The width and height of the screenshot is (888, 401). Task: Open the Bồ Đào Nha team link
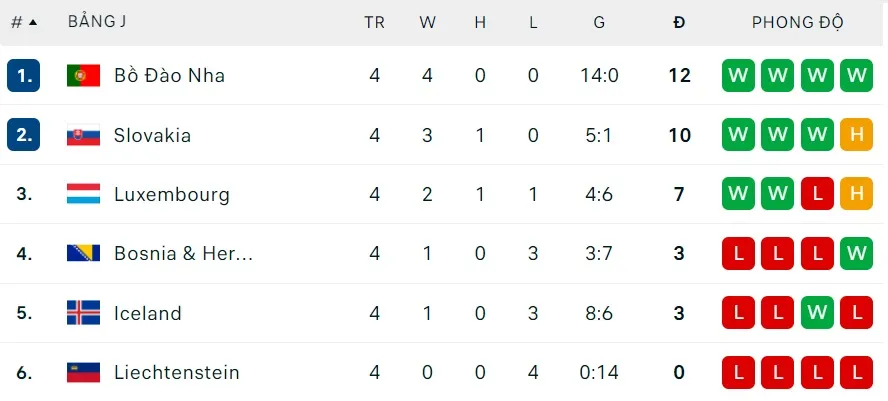click(169, 76)
